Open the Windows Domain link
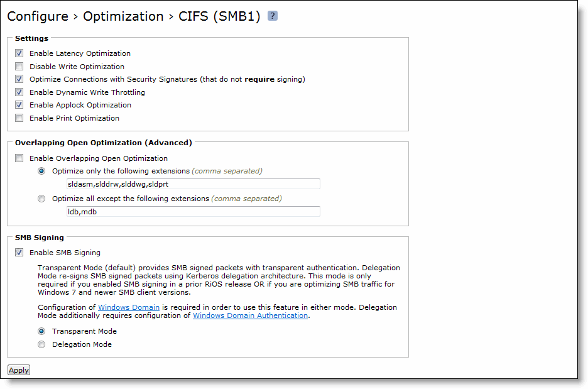The width and height of the screenshot is (588, 389). [x=128, y=307]
